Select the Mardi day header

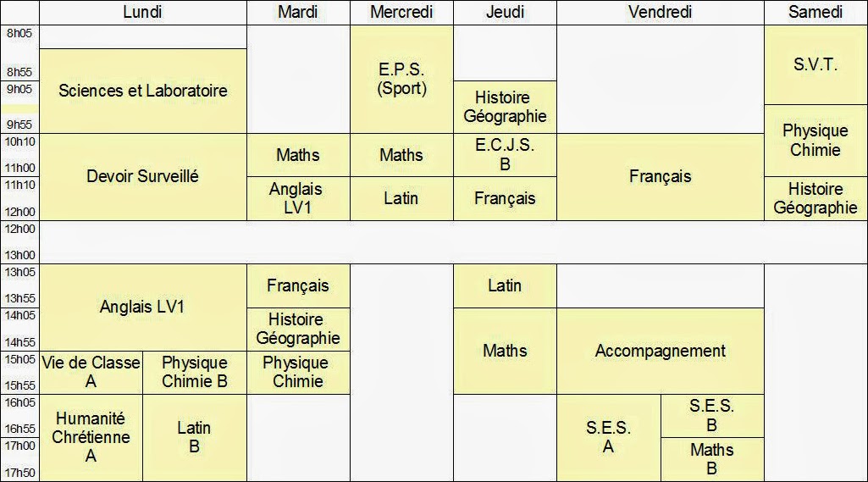click(298, 12)
